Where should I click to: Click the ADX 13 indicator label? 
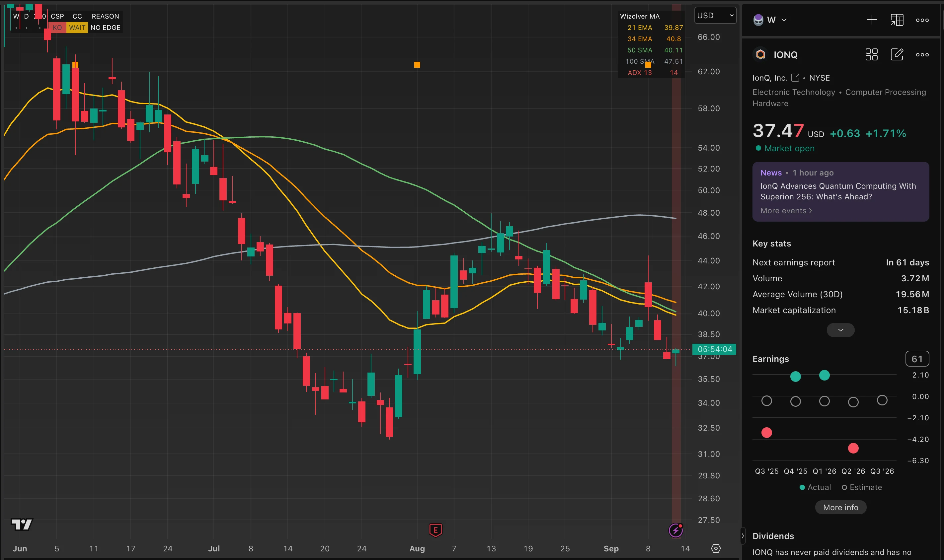(639, 72)
